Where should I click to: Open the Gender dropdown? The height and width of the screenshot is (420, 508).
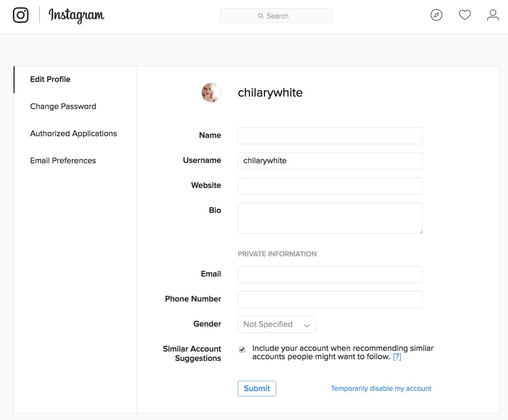pos(277,324)
